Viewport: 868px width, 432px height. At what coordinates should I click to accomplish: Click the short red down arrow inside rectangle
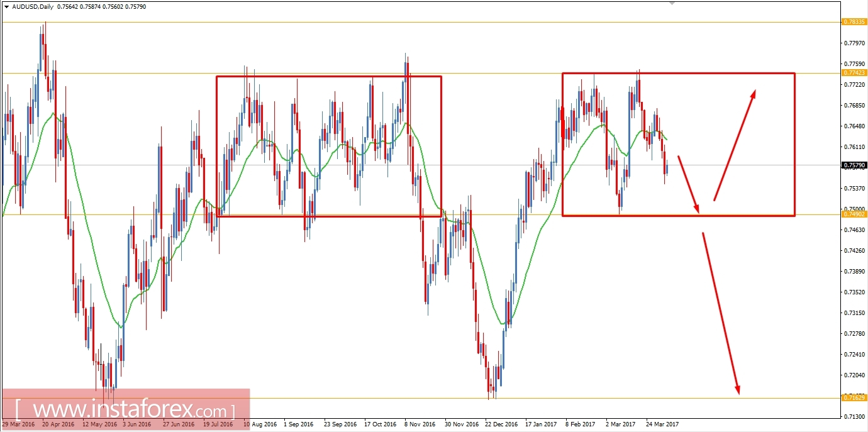point(689,186)
